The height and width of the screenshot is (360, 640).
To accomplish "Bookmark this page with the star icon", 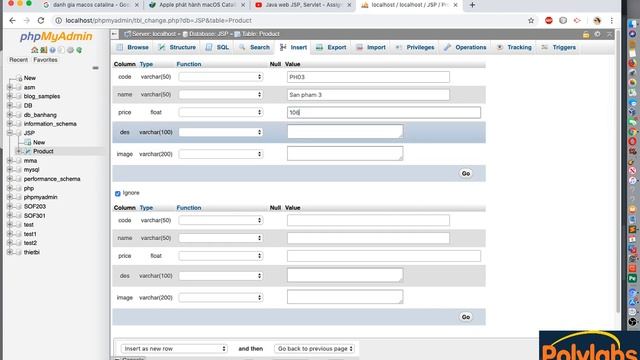I will 531,20.
